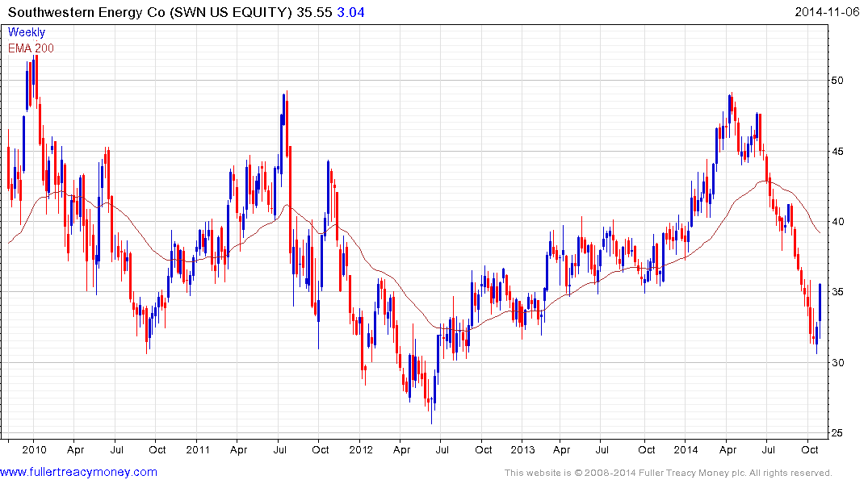This screenshot has height=484, width=868.
Task: Click the copyright notice text
Action: (x=669, y=473)
